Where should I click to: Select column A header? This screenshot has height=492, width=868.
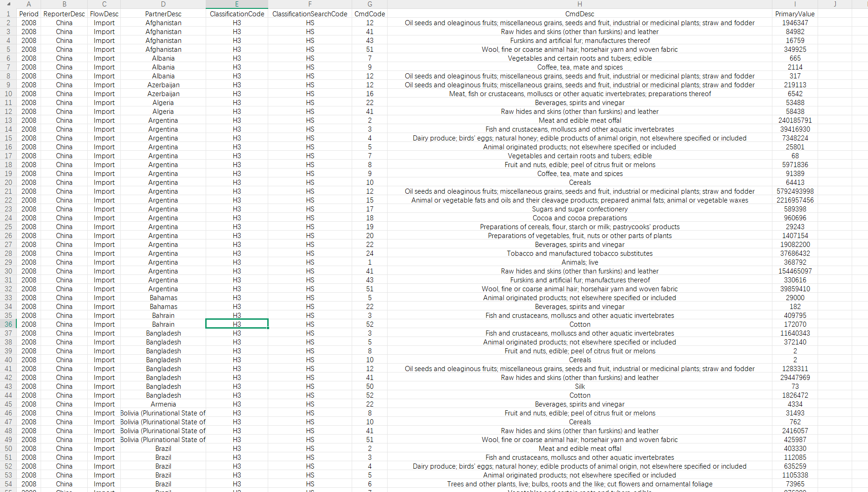point(29,4)
